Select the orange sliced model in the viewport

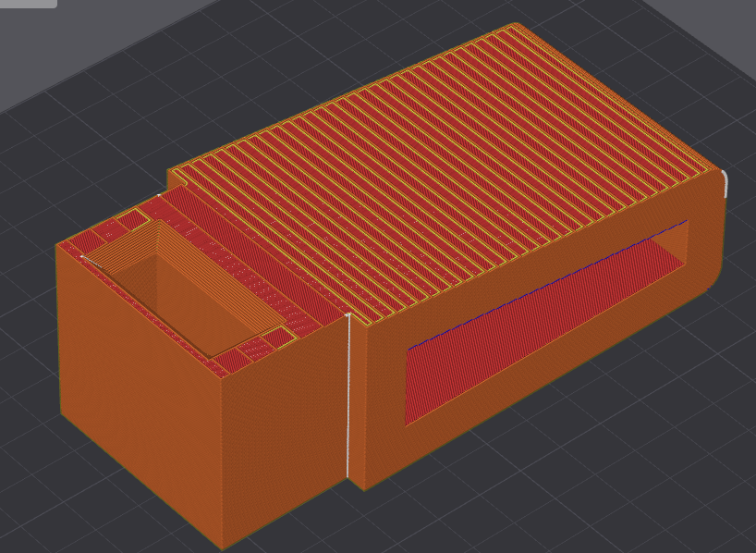(x=391, y=285)
